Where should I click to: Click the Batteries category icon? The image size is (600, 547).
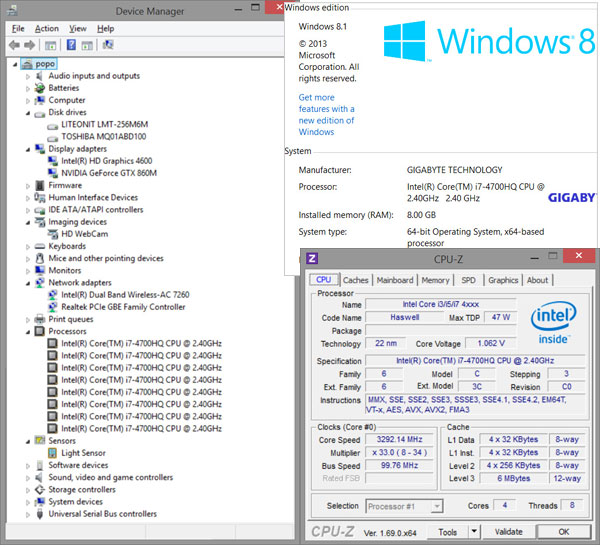(40, 88)
